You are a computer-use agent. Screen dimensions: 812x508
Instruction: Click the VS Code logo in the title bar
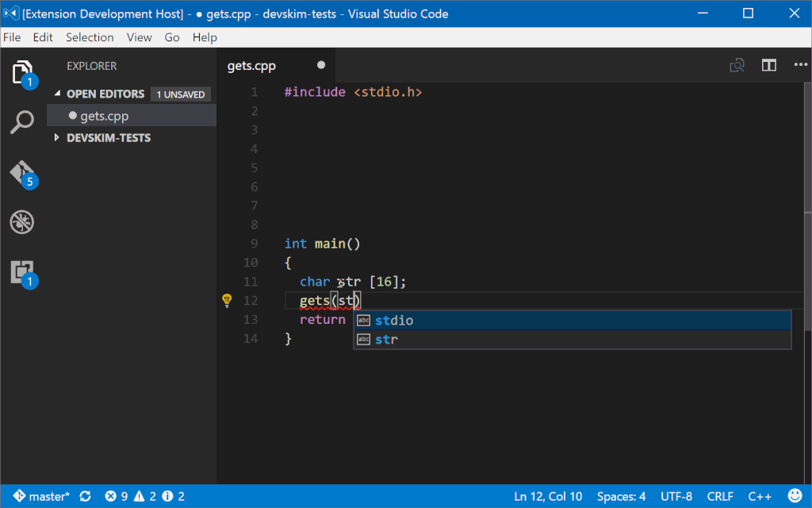point(11,13)
